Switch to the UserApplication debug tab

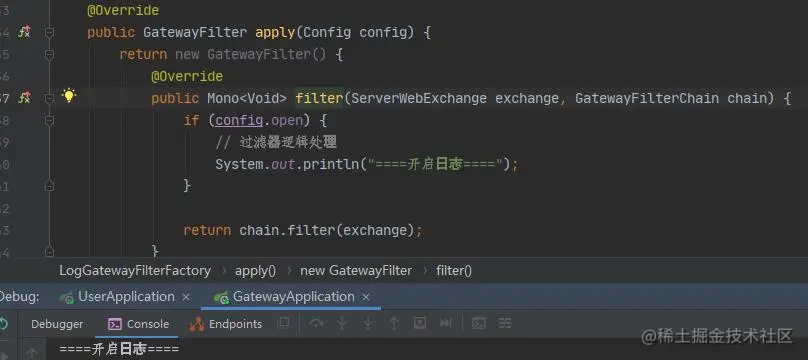(x=126, y=297)
